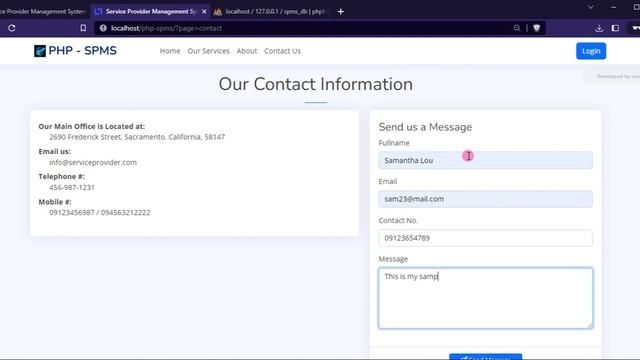Screen dimensions: 640x360
Task: Open the browser downloads icon
Action: [599, 28]
